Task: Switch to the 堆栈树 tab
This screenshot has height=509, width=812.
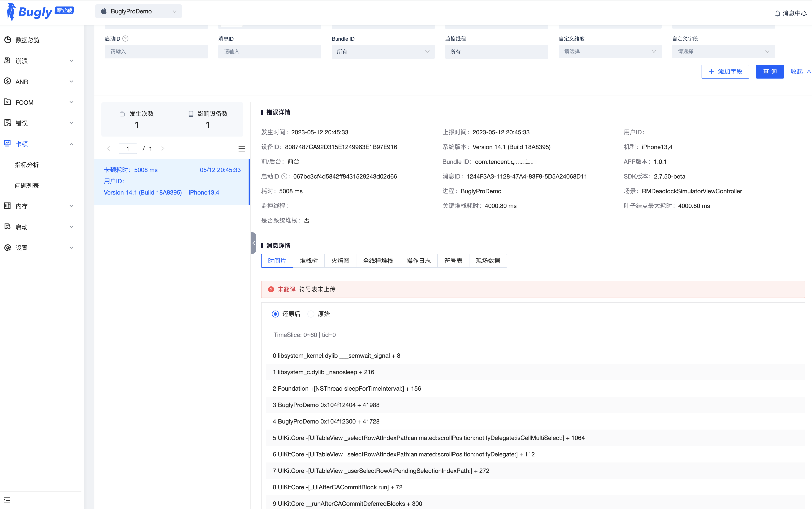Action: pos(309,261)
